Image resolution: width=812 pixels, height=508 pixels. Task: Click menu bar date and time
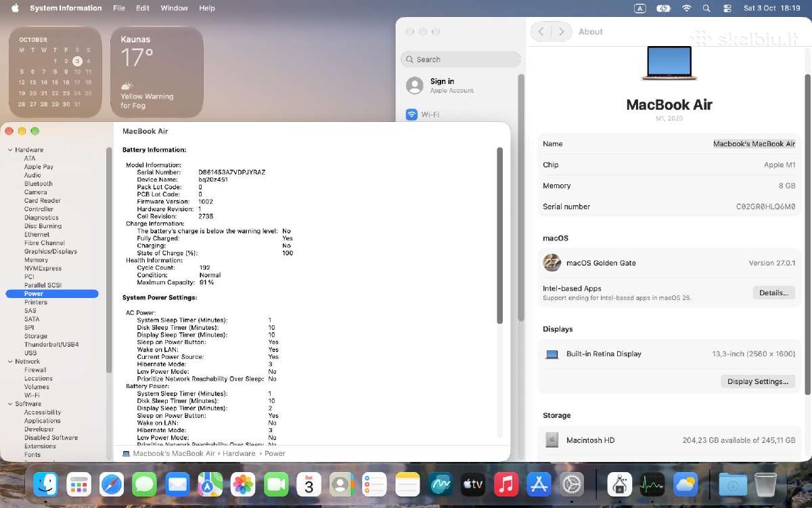[771, 8]
